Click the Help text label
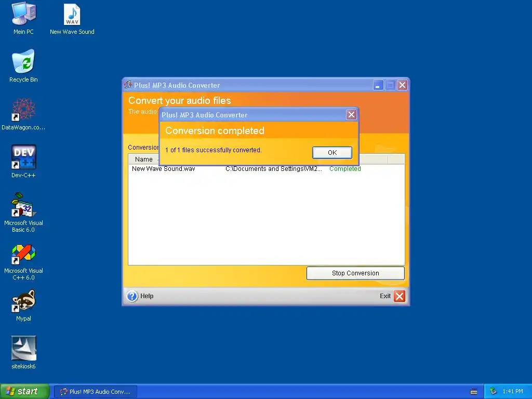The height and width of the screenshot is (399, 532). pos(147,296)
